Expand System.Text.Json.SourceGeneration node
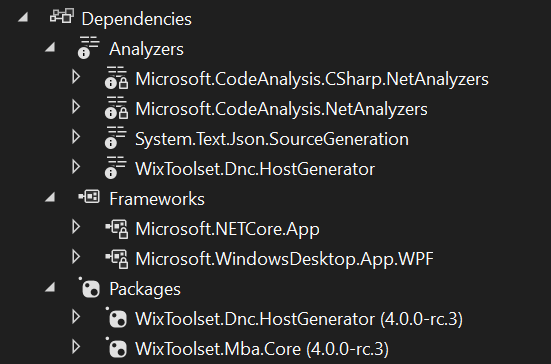 click(x=76, y=137)
